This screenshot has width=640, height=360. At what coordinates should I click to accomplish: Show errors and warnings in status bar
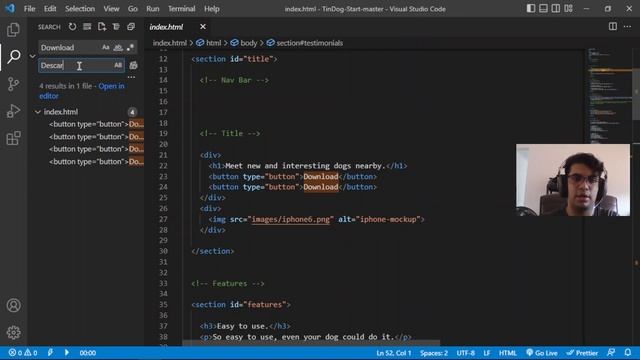pos(23,353)
